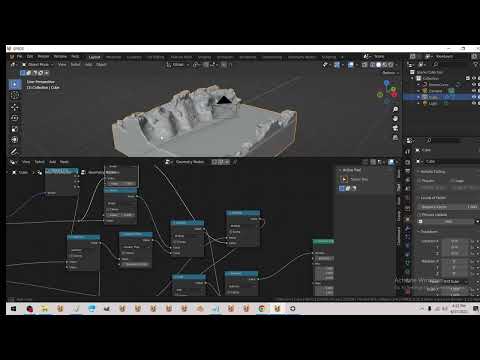Open the Windows Start menu
Screen dimensions: 480x360
[x=14, y=309]
